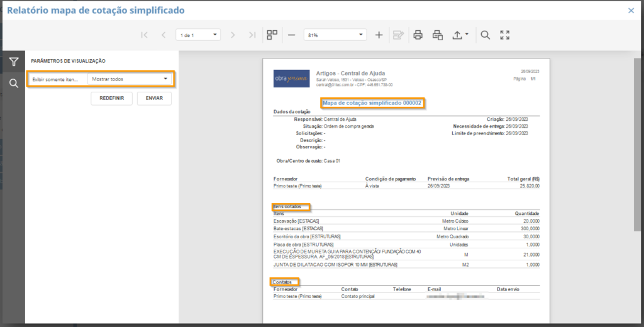Click 'Metro Cúbico' unit cell

point(455,221)
